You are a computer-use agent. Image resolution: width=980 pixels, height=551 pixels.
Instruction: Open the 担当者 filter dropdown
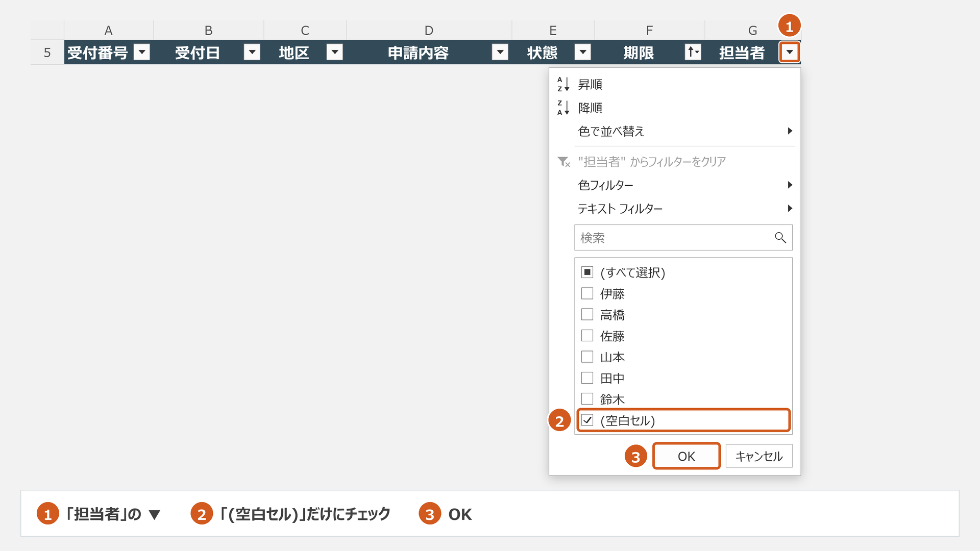click(790, 52)
